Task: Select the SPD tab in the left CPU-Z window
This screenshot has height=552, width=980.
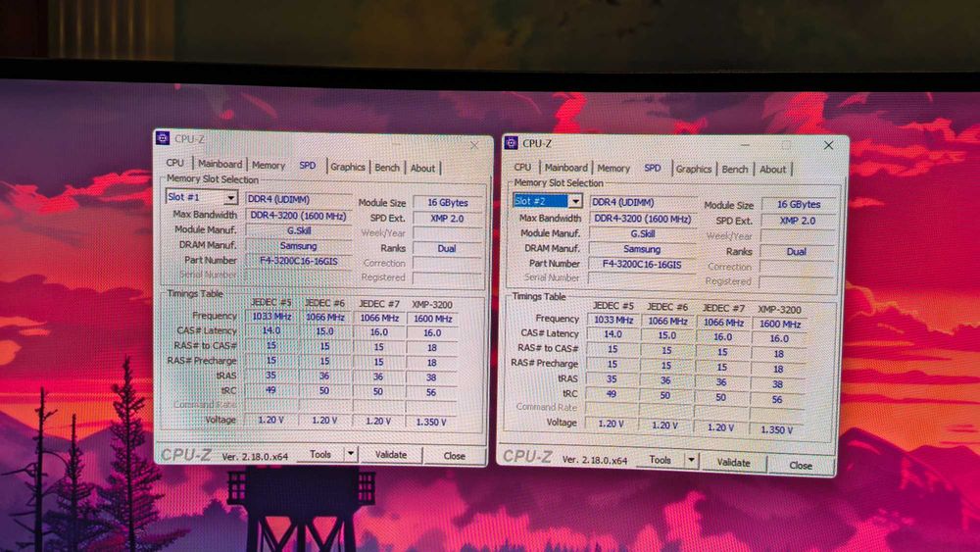Action: pyautogui.click(x=308, y=165)
